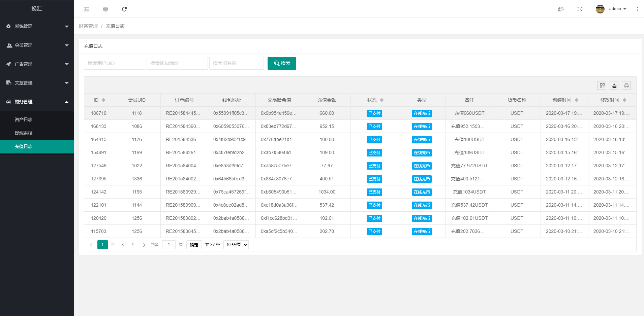This screenshot has height=316, width=644.
Task: Open column settings icon above the table
Action: pos(602,85)
